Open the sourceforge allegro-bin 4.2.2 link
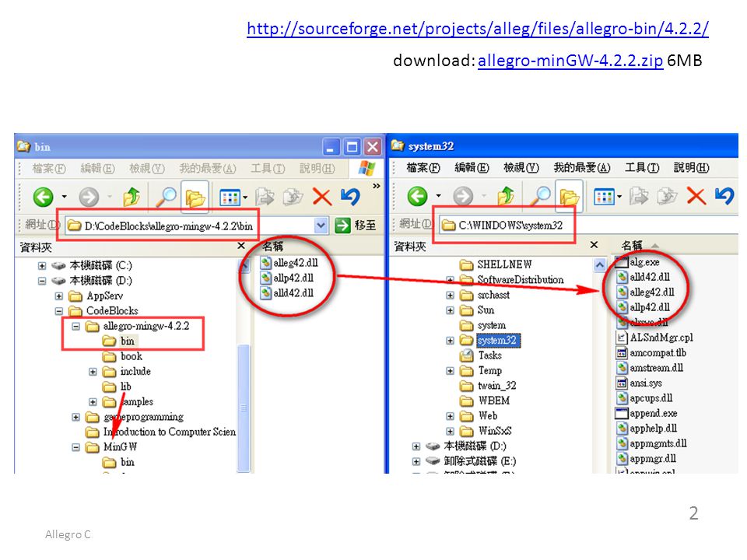The height and width of the screenshot is (560, 747). tap(477, 29)
